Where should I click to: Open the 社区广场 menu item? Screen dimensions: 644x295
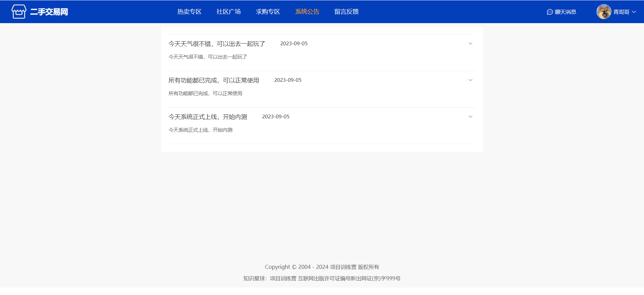point(228,12)
